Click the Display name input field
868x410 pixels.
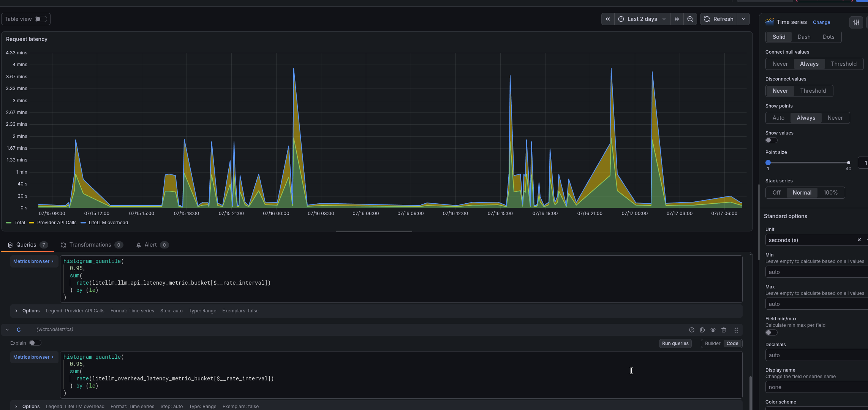(817, 387)
